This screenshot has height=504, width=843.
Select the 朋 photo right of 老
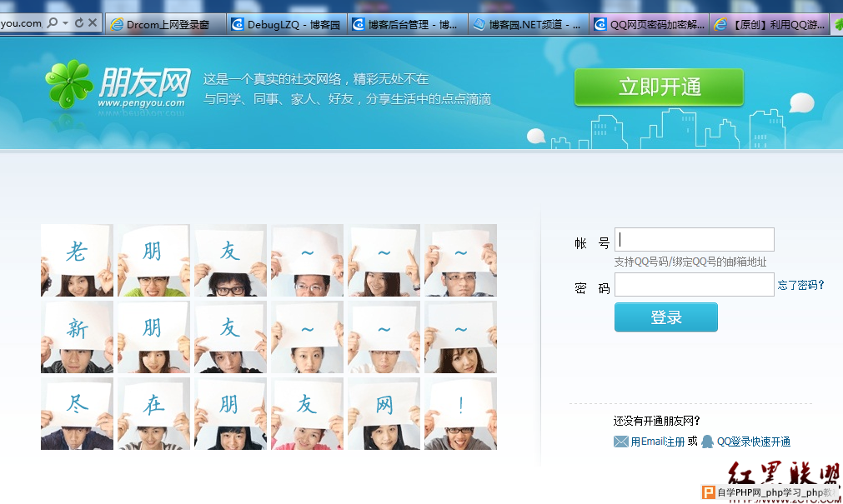[x=153, y=260]
